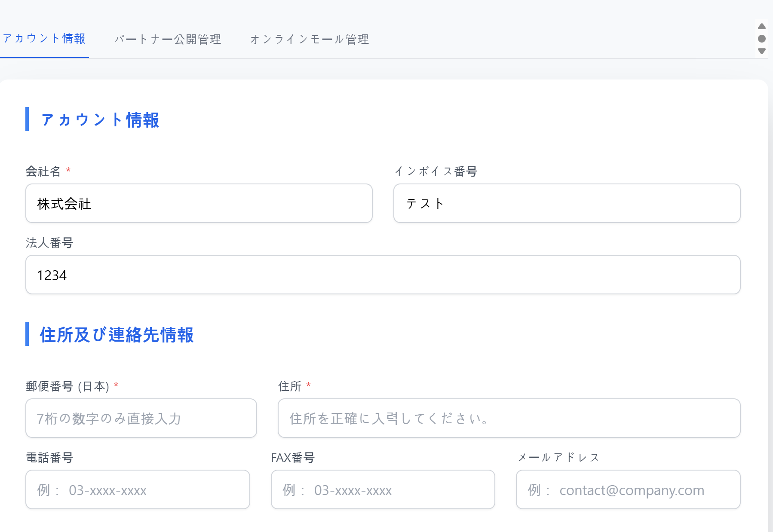
Task: Click the 住所 address input field
Action: click(509, 418)
